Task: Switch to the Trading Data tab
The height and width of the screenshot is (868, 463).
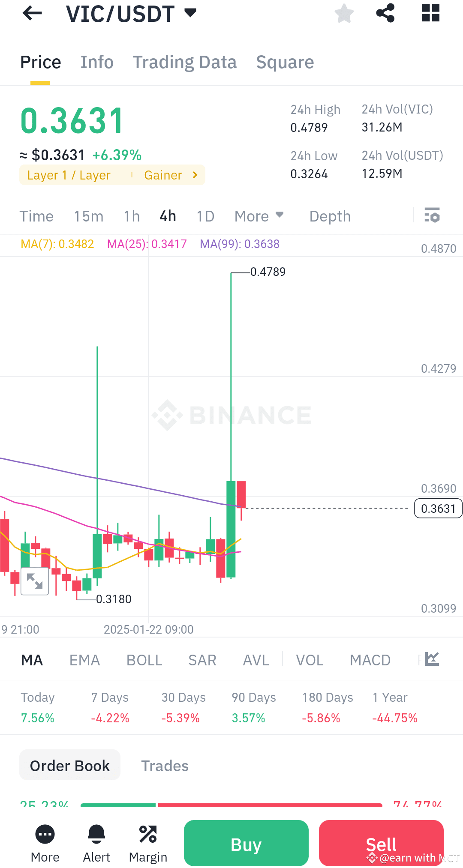Action: tap(185, 62)
